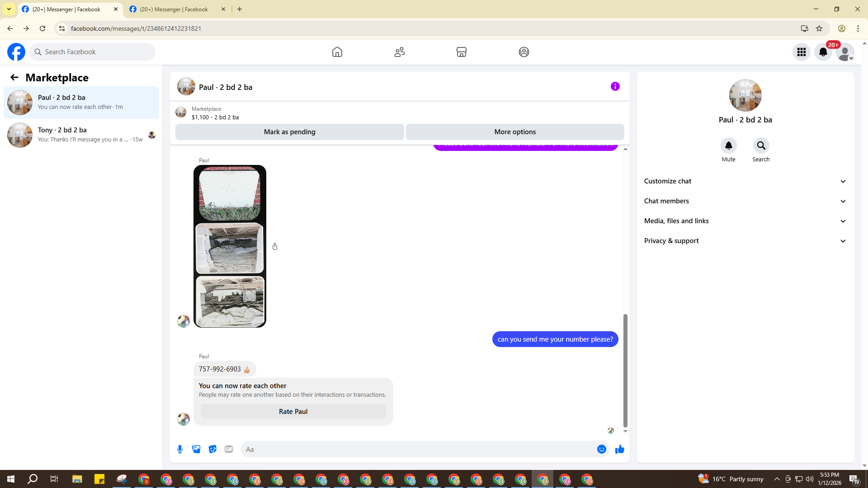This screenshot has width=868, height=488.
Task: Click the voice clip microphone icon
Action: (180, 449)
